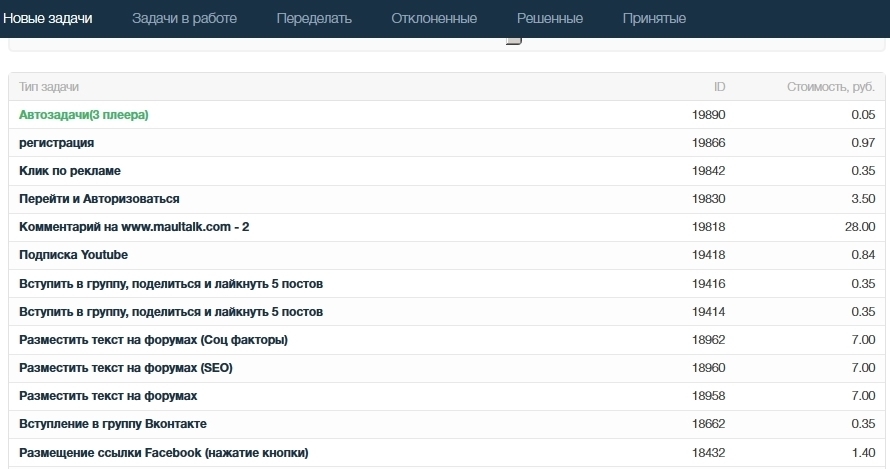The image size is (890, 469).
Task: Switch to Задачи в работе tab
Action: click(x=183, y=19)
